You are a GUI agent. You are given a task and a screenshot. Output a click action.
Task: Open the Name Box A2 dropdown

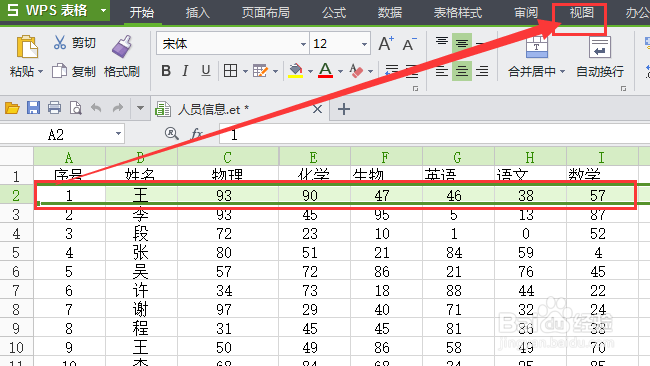pyautogui.click(x=118, y=134)
